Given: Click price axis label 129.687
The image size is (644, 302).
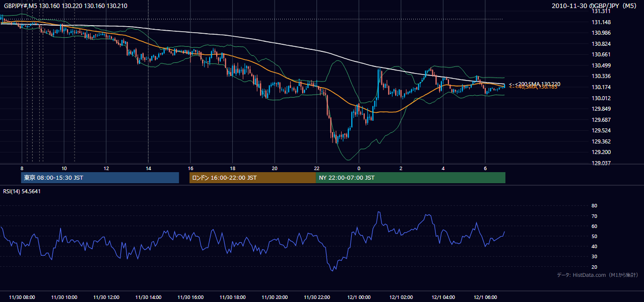Looking at the screenshot, I should (602, 120).
